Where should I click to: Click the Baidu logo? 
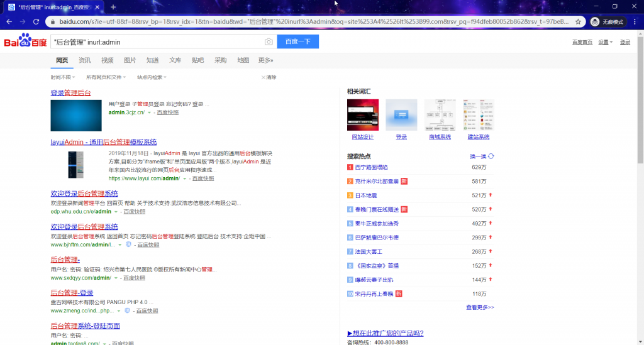click(25, 40)
